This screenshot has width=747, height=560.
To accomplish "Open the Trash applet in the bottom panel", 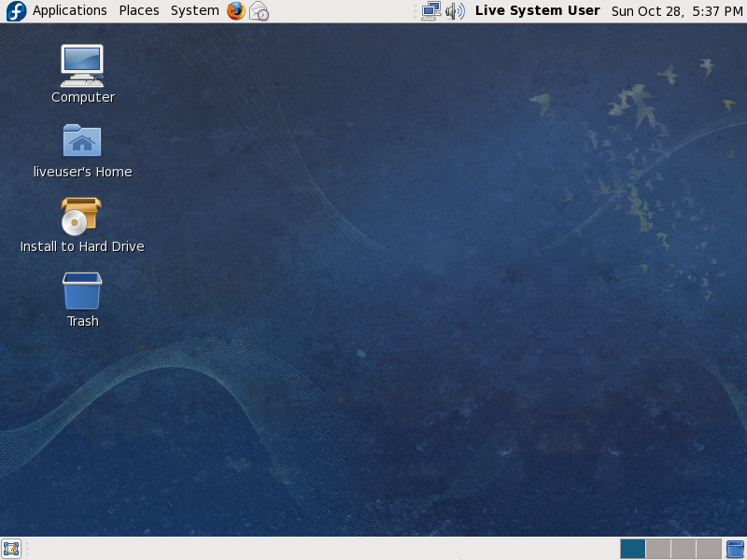I will coord(735,549).
